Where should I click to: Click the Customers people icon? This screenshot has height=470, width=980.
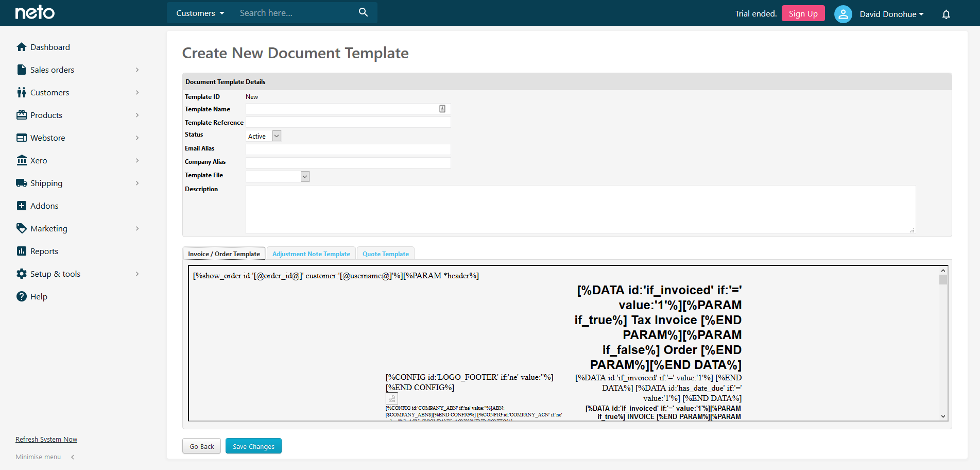22,92
